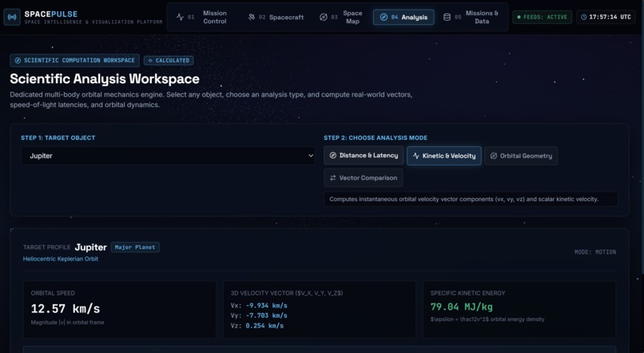Click the Feeds: Active status badge

click(543, 18)
